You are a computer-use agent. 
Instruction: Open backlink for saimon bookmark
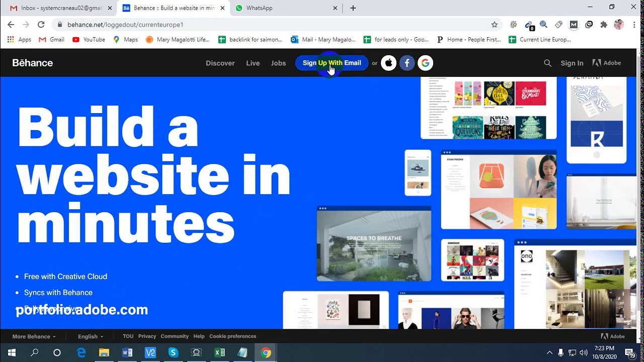251,39
